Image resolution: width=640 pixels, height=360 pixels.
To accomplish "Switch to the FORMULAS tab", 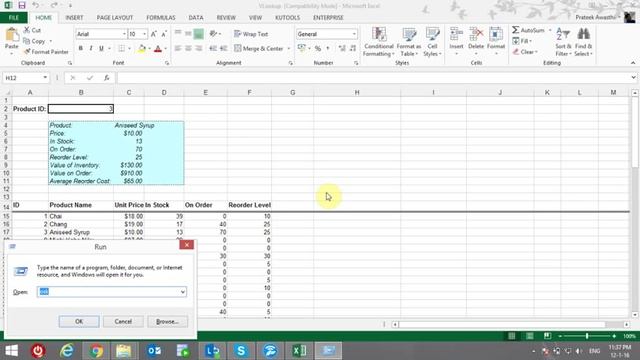I will pyautogui.click(x=160, y=18).
